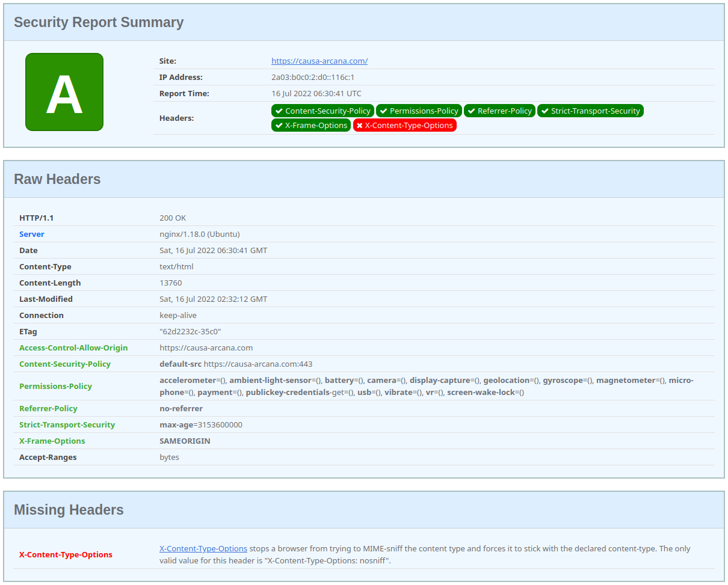728x585 pixels.
Task: Click Strict-Transport-Security label in raw headers
Action: (x=67, y=424)
